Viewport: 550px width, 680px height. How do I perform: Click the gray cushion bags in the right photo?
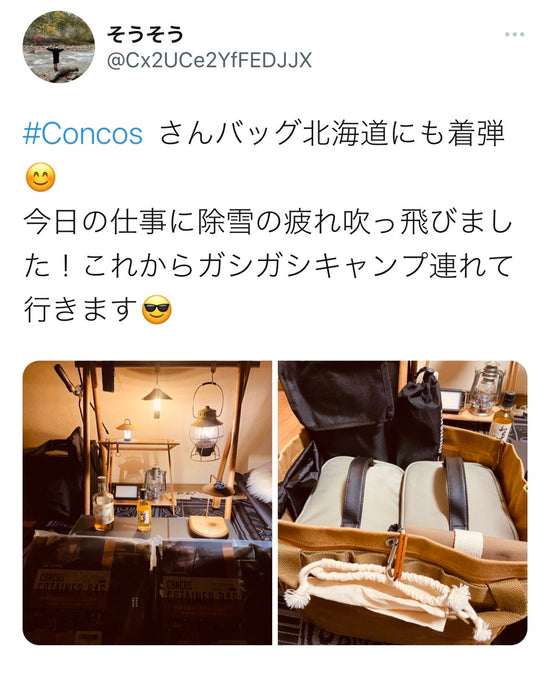tap(408, 494)
